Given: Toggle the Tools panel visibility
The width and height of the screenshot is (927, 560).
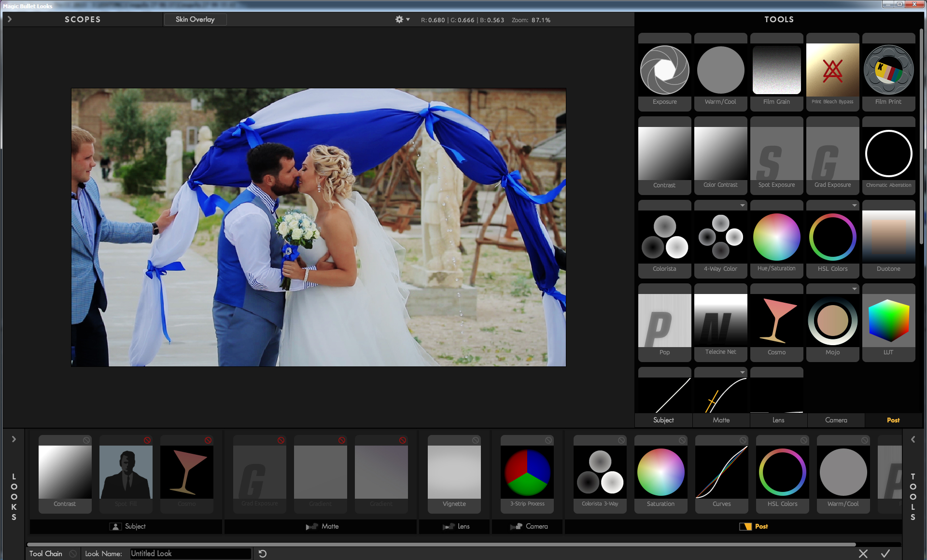Looking at the screenshot, I should 913,438.
